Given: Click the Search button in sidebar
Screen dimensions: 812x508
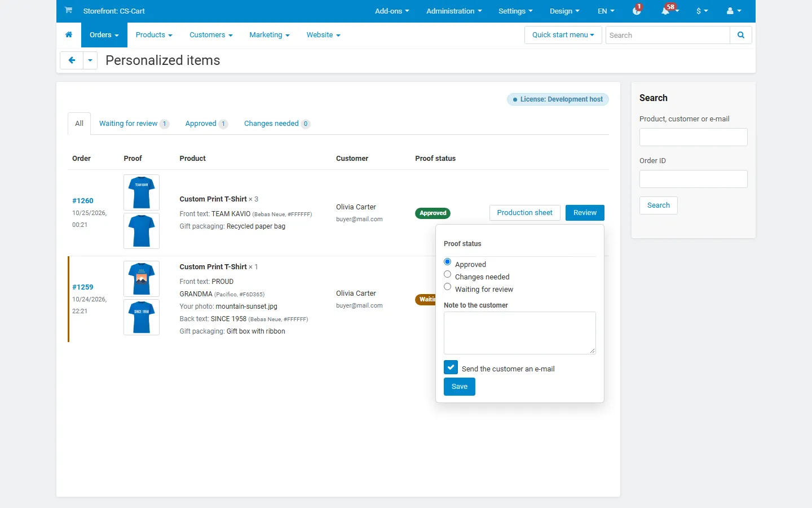Looking at the screenshot, I should click(659, 205).
